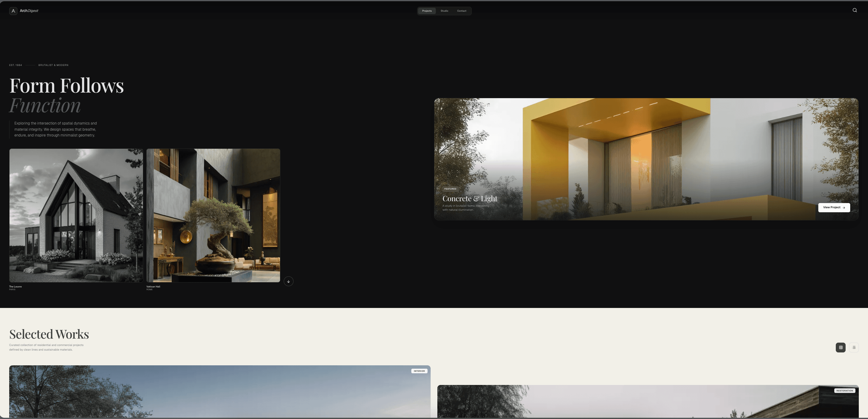Go to the Studio nav tab
The height and width of the screenshot is (419, 868).
[444, 11]
